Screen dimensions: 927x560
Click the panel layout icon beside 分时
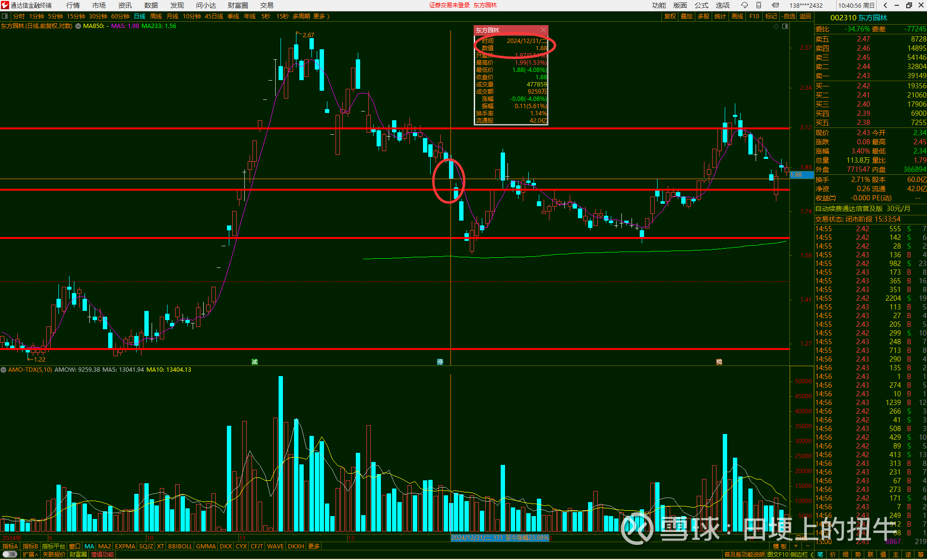click(x=5, y=16)
